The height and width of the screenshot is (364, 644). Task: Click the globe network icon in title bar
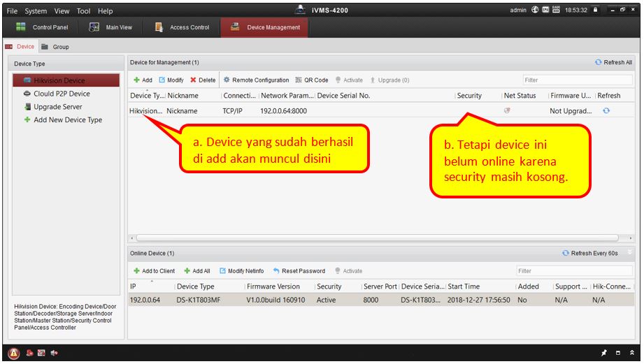pyautogui.click(x=535, y=10)
